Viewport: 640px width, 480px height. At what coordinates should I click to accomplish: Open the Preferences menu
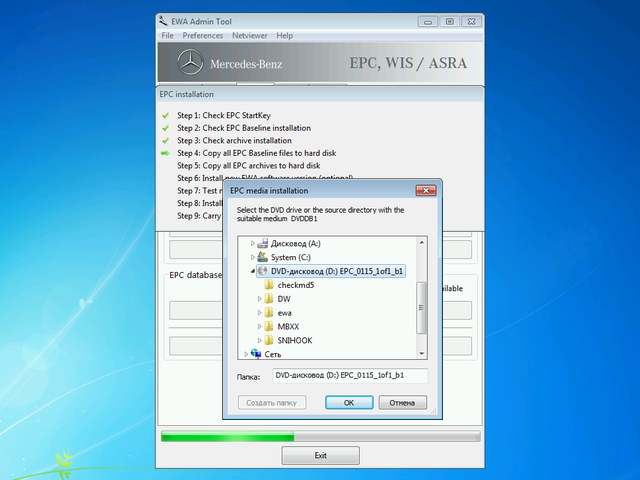pyautogui.click(x=202, y=36)
